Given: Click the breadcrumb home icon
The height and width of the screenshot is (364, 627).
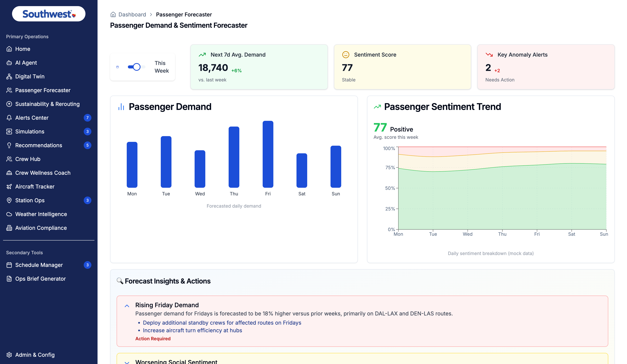Looking at the screenshot, I should 113,14.
